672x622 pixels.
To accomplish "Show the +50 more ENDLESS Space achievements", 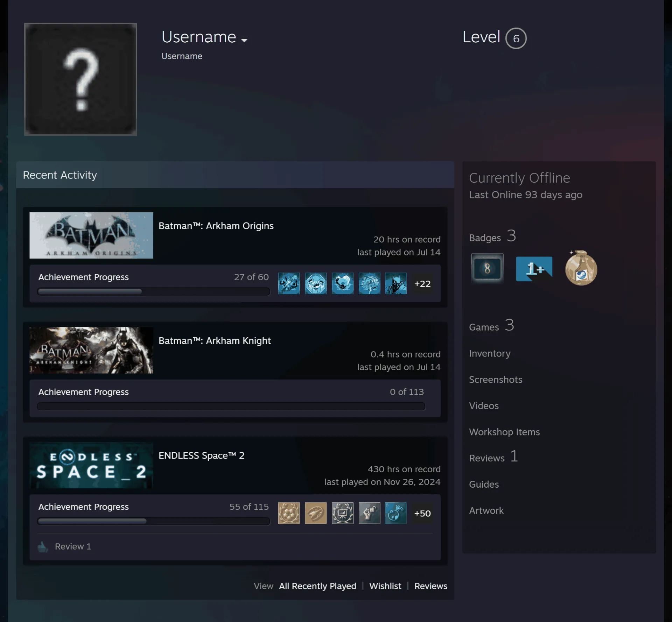I will click(x=422, y=514).
